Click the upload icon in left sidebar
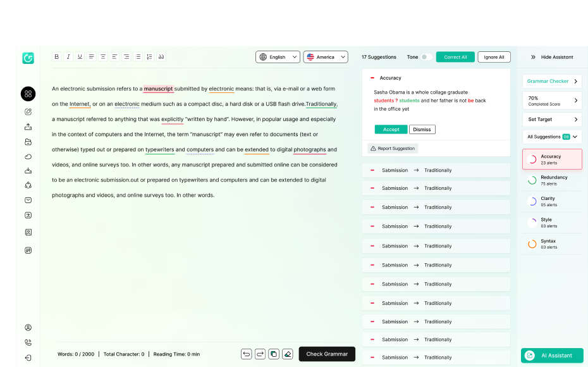 pos(28,127)
